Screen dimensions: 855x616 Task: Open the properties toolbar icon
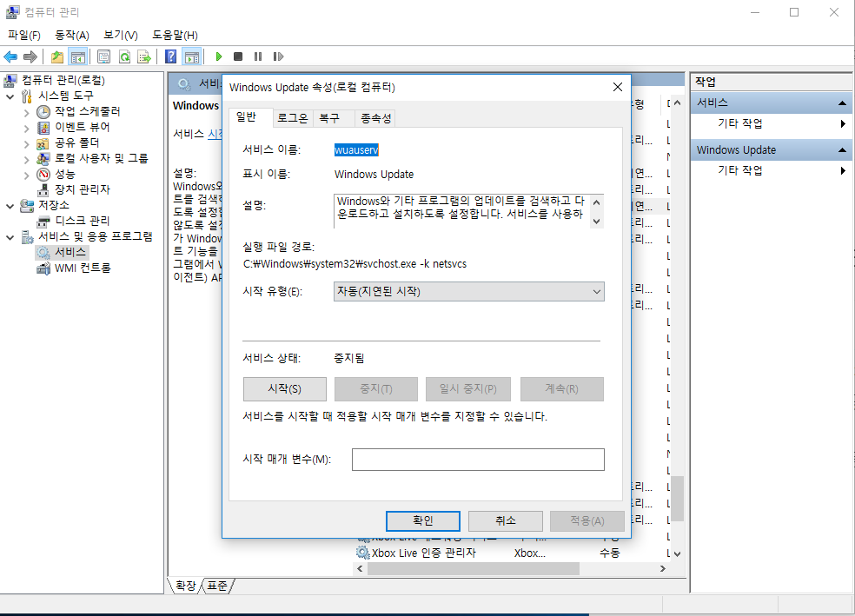(103, 56)
